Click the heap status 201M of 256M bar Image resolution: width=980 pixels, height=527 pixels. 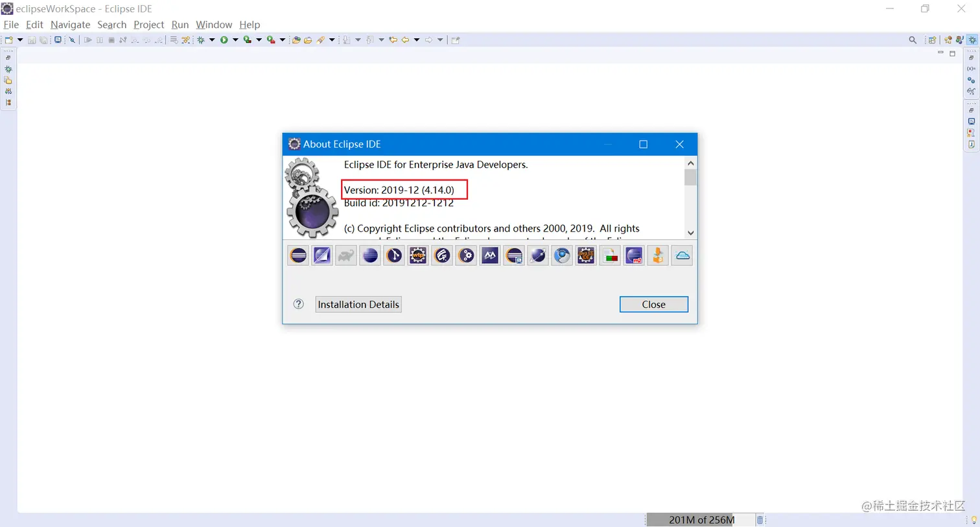(x=701, y=520)
